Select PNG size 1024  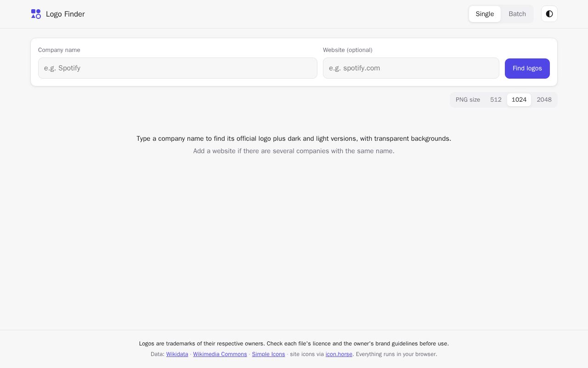pyautogui.click(x=519, y=100)
